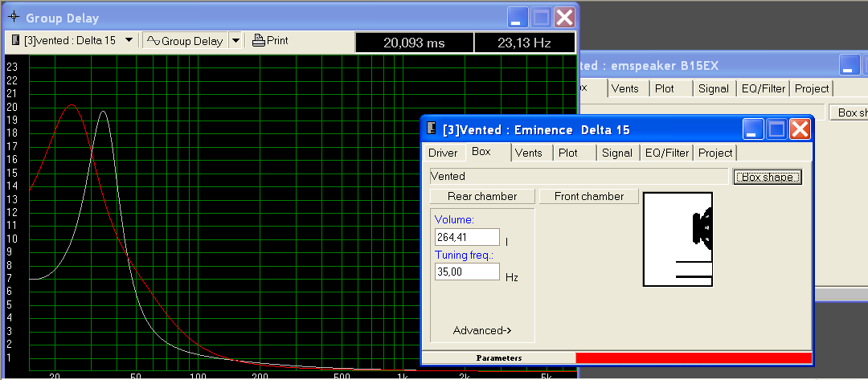Minimize the emspeaker B15EX window
The height and width of the screenshot is (380, 868).
click(850, 64)
